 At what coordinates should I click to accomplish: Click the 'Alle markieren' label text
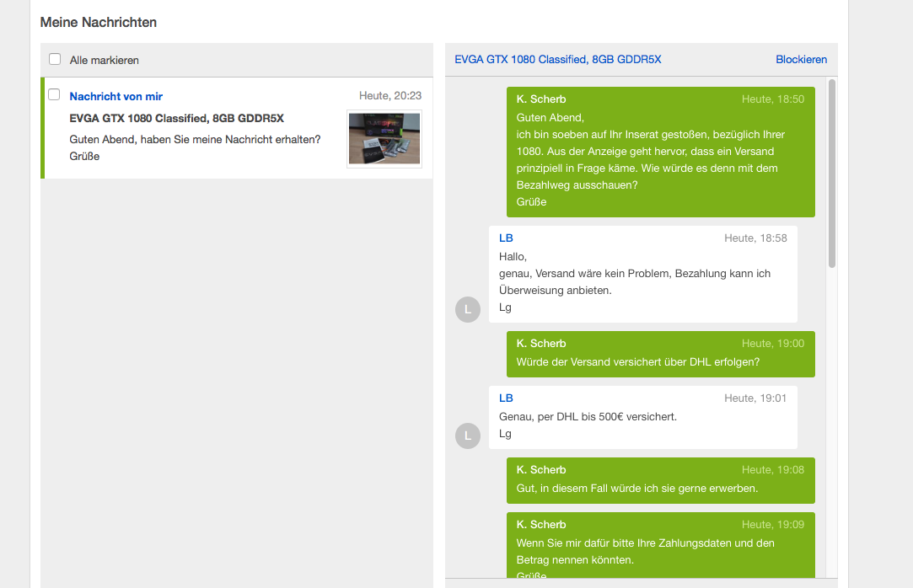coord(105,61)
